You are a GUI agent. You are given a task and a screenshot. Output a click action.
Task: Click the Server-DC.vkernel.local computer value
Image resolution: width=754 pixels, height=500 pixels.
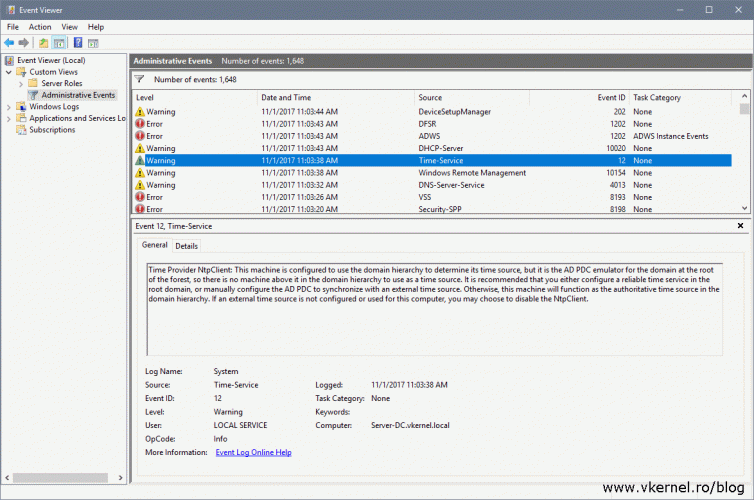pos(410,425)
